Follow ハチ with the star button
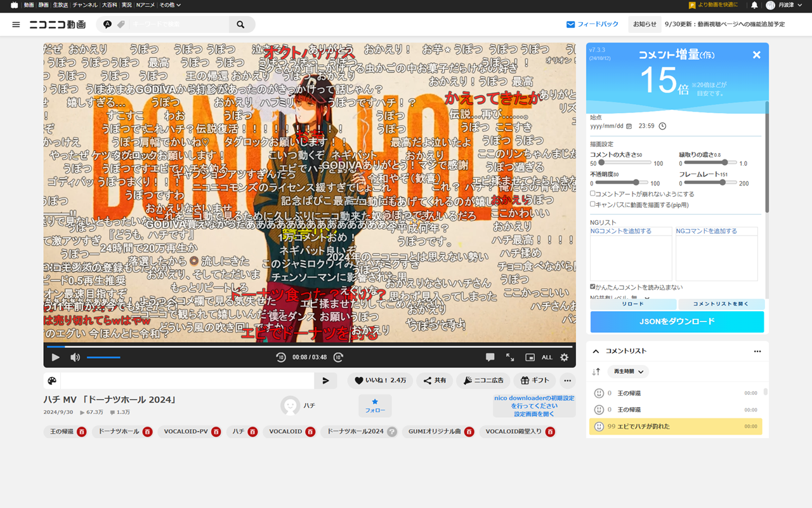812x508 pixels. [375, 406]
